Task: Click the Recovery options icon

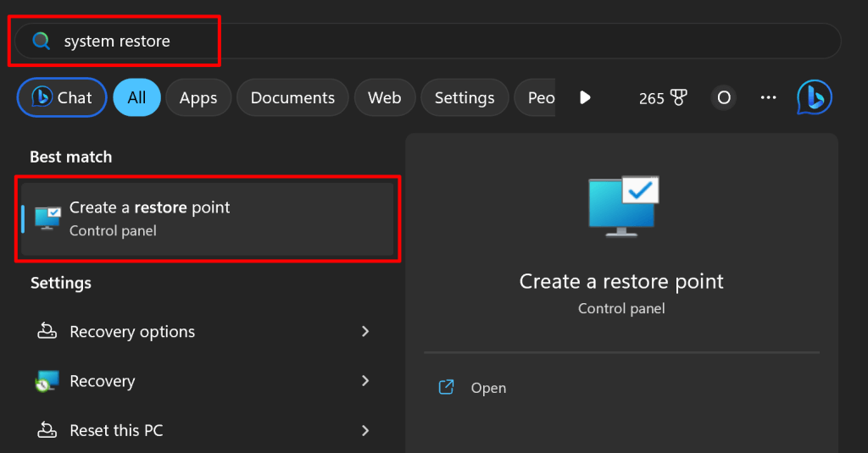Action: 47,331
